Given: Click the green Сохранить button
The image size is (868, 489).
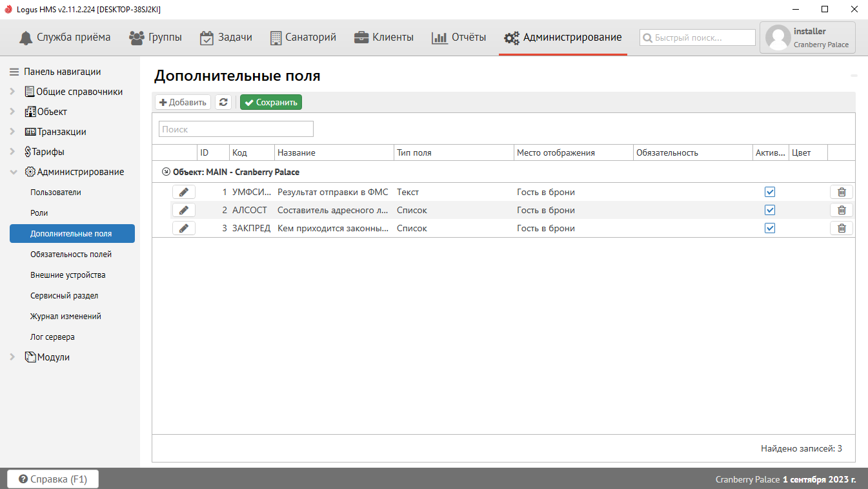Looking at the screenshot, I should [270, 102].
